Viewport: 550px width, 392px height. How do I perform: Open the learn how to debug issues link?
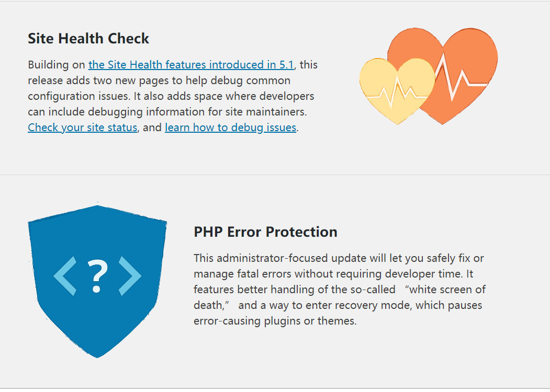click(230, 128)
